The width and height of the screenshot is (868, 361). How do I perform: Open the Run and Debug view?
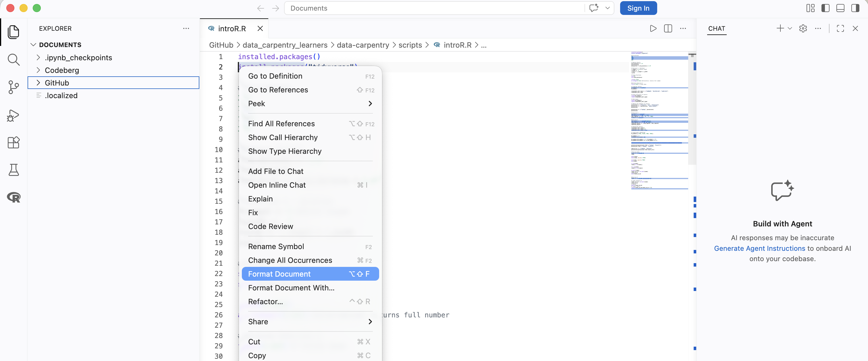click(13, 115)
